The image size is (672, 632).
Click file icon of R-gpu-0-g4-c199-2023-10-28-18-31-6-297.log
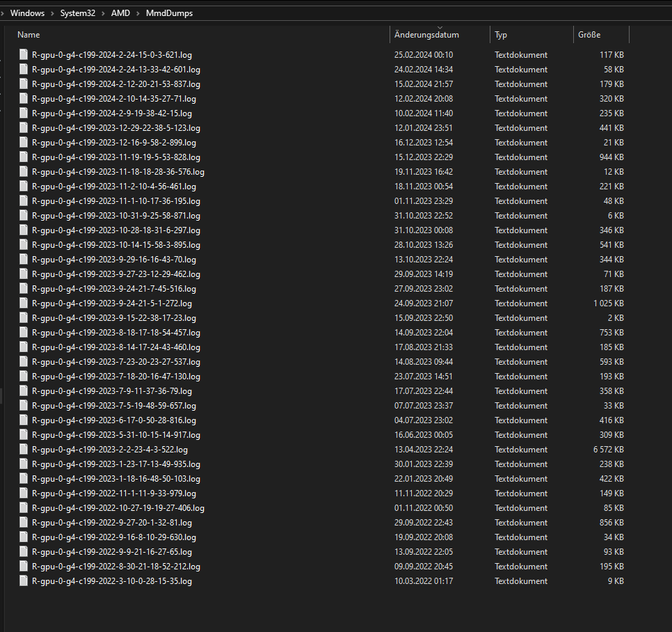(24, 230)
